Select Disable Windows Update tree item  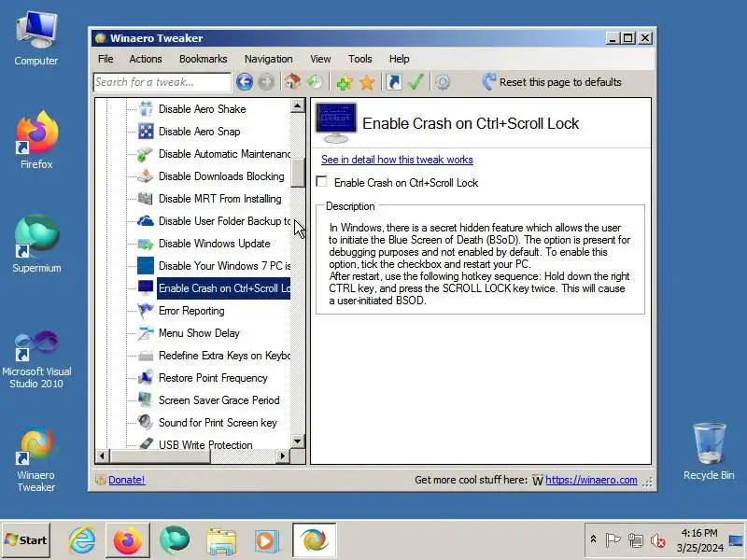click(x=214, y=244)
